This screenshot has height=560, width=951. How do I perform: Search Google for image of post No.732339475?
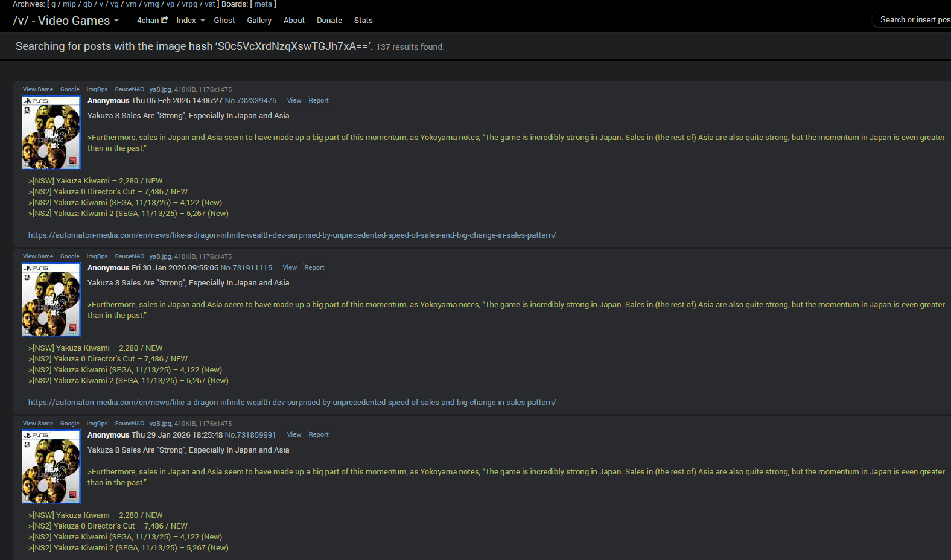pyautogui.click(x=70, y=89)
